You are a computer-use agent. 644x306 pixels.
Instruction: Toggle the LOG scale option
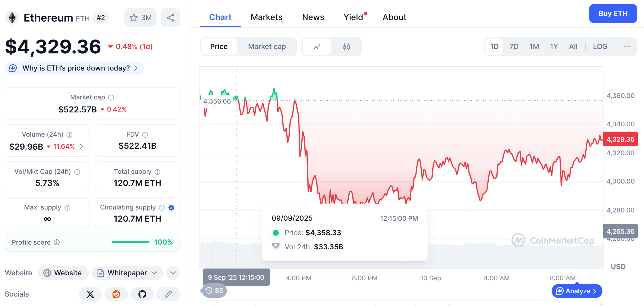[600, 47]
